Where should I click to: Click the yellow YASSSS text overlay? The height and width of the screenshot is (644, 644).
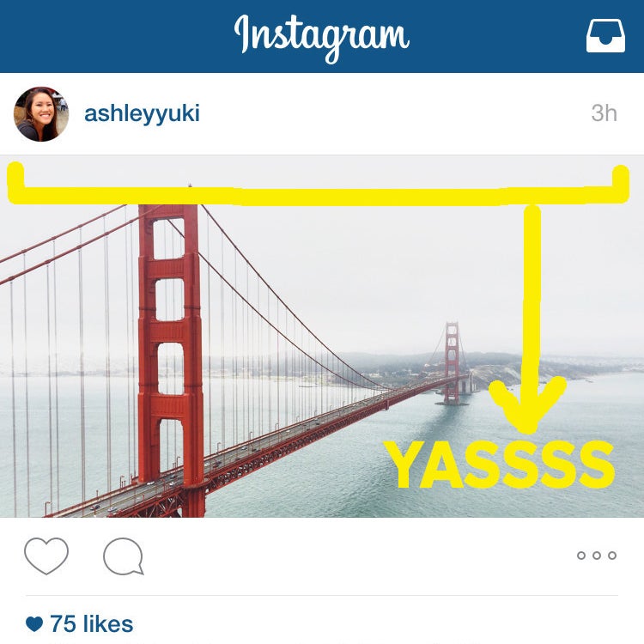click(499, 465)
